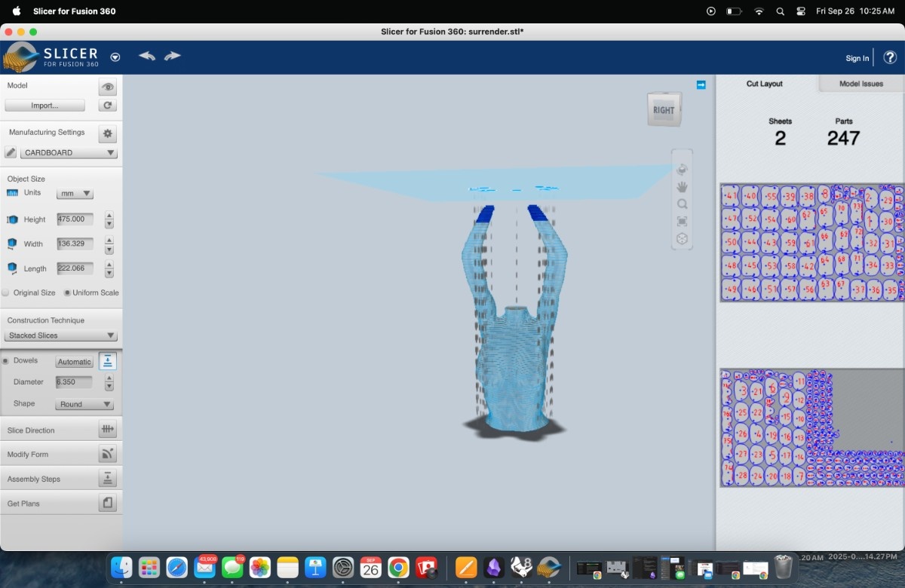
Task: Switch to the Model Issues tab
Action: tap(861, 84)
